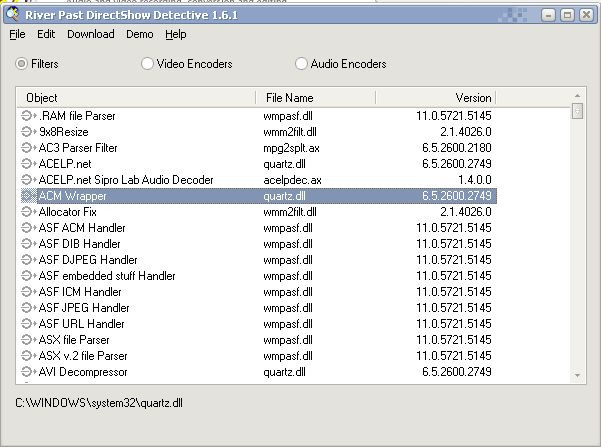Click the icon beside Allocator Fix
The height and width of the screenshot is (447, 601).
pyautogui.click(x=29, y=212)
